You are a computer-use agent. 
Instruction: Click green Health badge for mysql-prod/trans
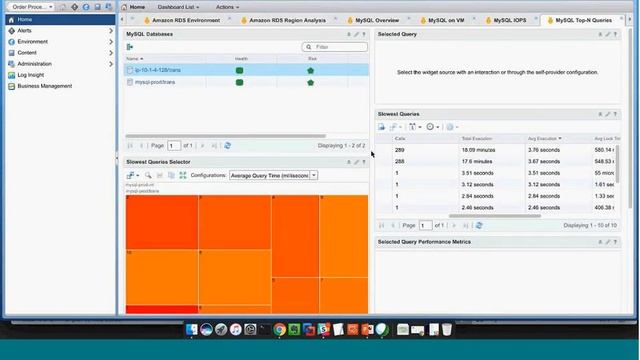tap(240, 82)
